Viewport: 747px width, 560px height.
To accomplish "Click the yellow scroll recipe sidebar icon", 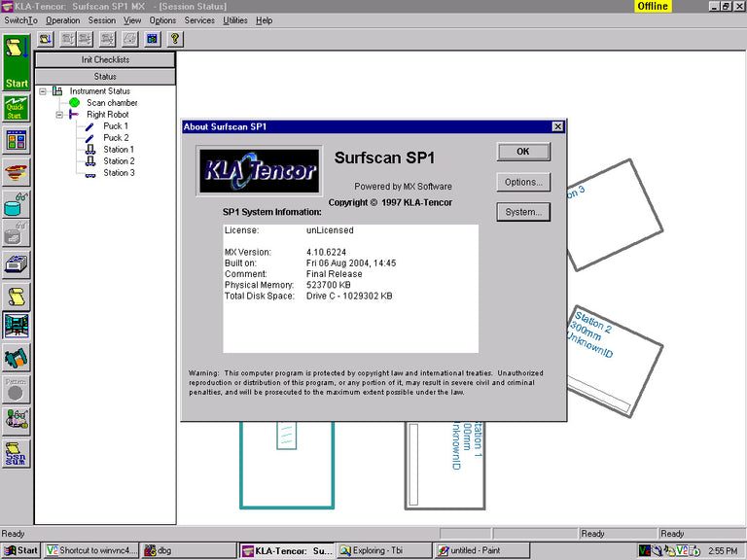I will click(x=17, y=297).
